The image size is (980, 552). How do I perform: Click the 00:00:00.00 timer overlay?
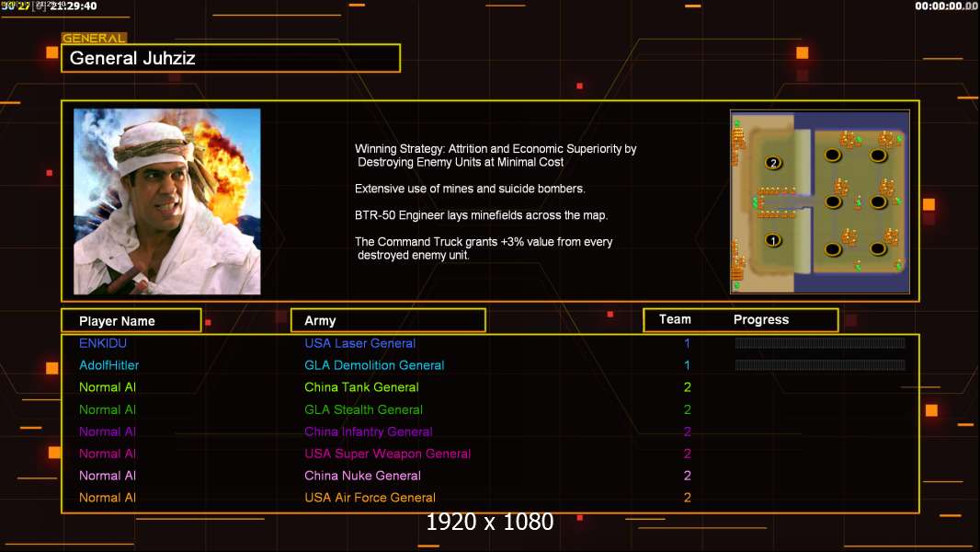[x=946, y=6]
